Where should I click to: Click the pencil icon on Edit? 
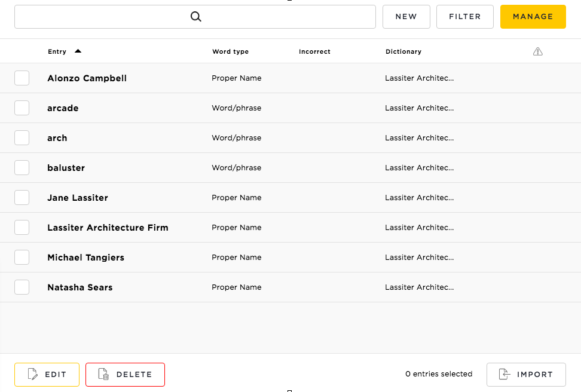click(x=33, y=374)
